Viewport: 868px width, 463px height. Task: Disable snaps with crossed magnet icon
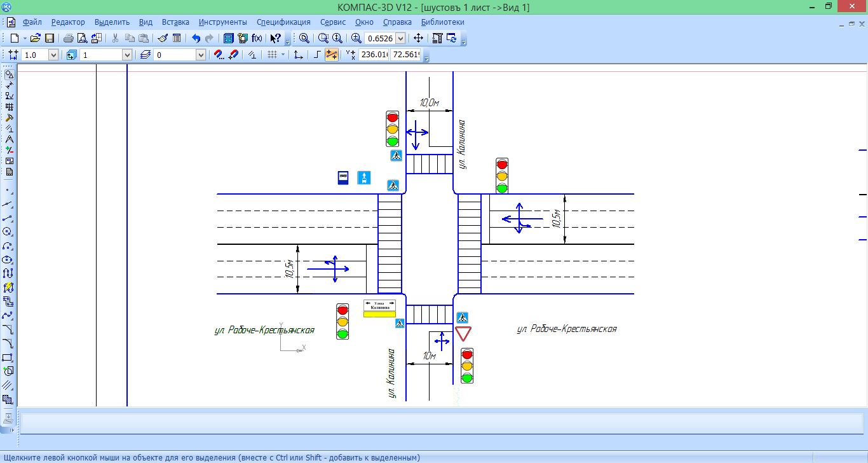tap(233, 55)
